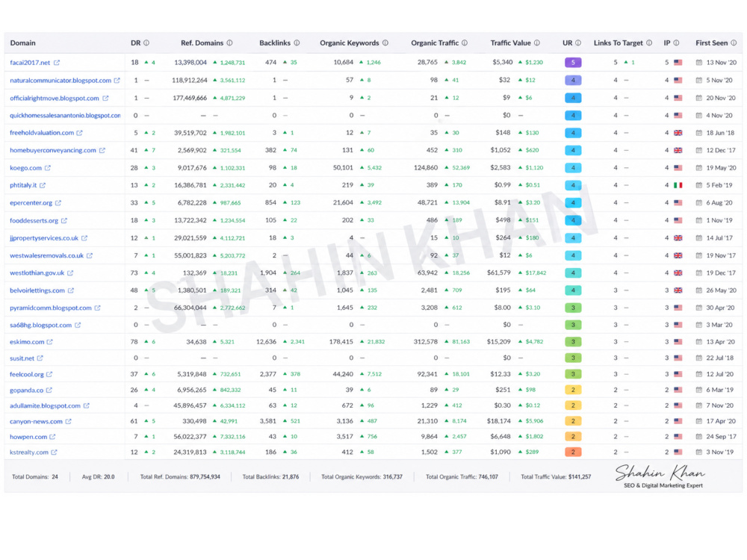Select Total Traffic Value $141,257 summary
This screenshot has width=747, height=560.
click(556, 476)
